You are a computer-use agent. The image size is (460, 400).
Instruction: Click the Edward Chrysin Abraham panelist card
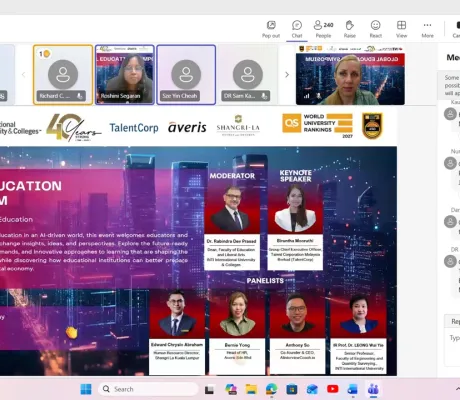coord(177,333)
